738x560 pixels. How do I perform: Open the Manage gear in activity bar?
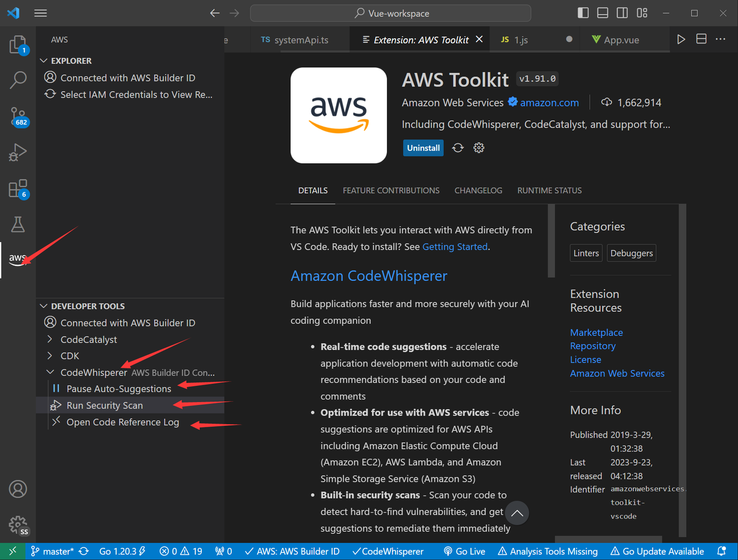pyautogui.click(x=18, y=525)
